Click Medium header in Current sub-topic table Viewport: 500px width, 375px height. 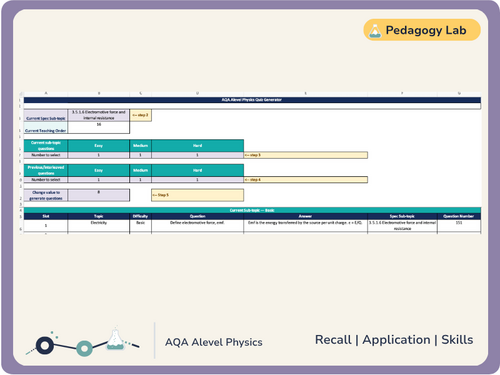coord(140,146)
